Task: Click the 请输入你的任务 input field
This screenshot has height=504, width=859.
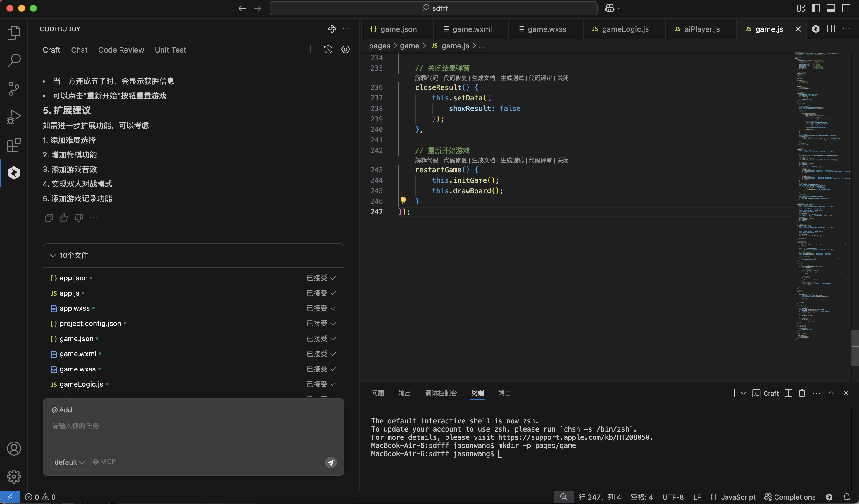Action: point(75,425)
